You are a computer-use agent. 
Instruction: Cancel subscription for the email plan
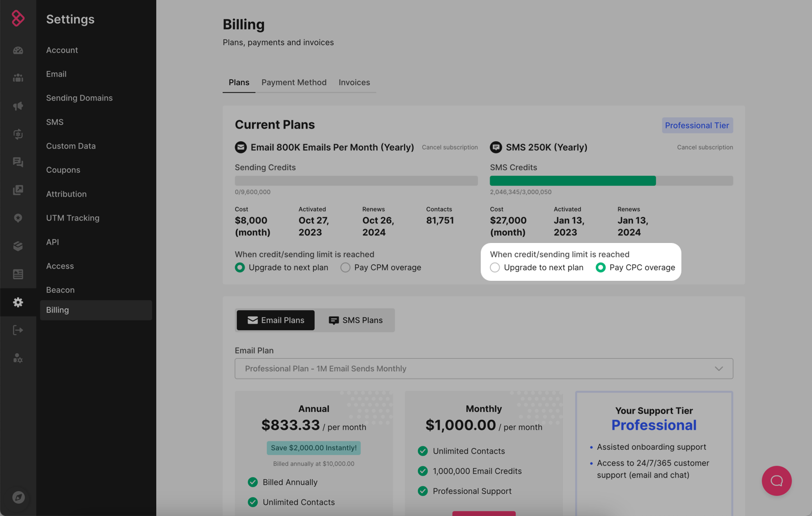tap(450, 147)
